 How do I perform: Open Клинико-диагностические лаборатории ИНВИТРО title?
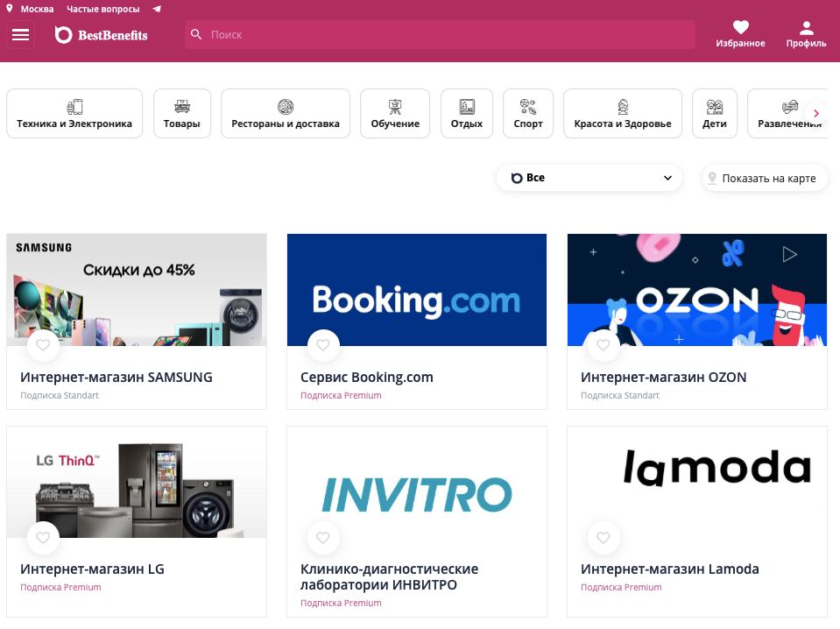click(x=390, y=577)
